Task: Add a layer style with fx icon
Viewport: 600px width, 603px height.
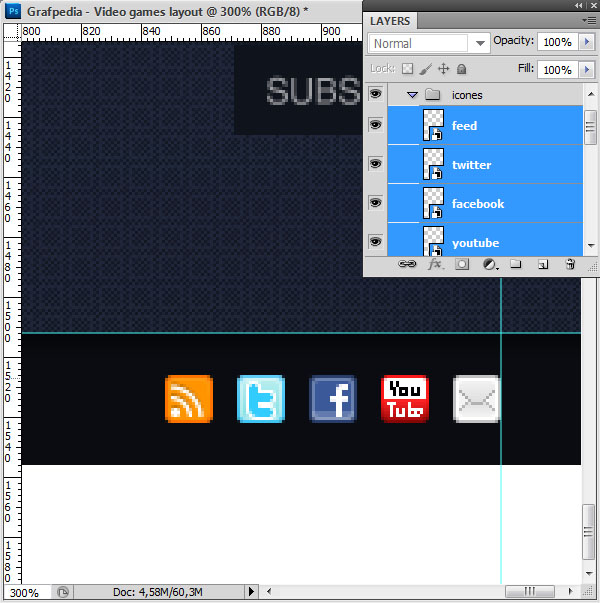Action: [x=435, y=264]
